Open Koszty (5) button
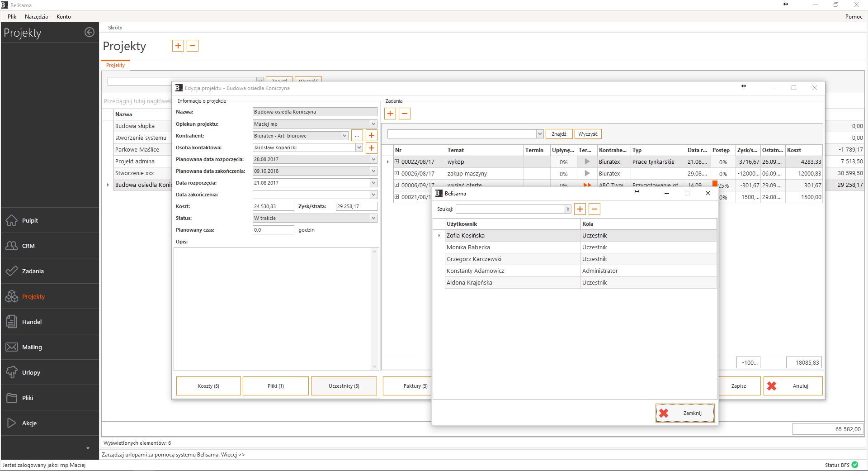 (x=208, y=386)
